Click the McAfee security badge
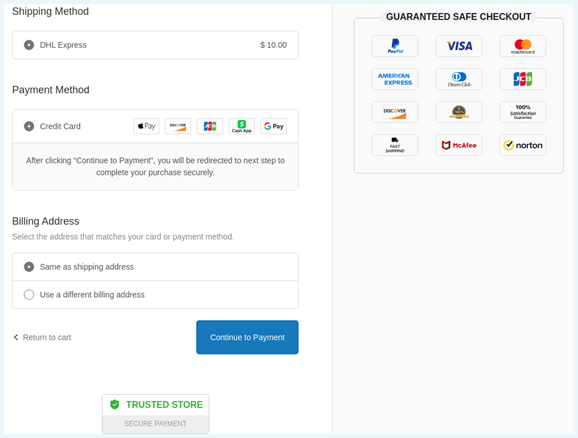This screenshot has height=438, width=578. tap(459, 145)
